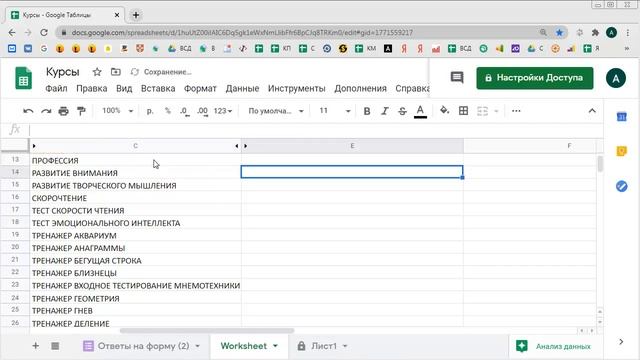This screenshot has width=640, height=360.
Task: Click the Redo arrow icon
Action: coord(46,111)
